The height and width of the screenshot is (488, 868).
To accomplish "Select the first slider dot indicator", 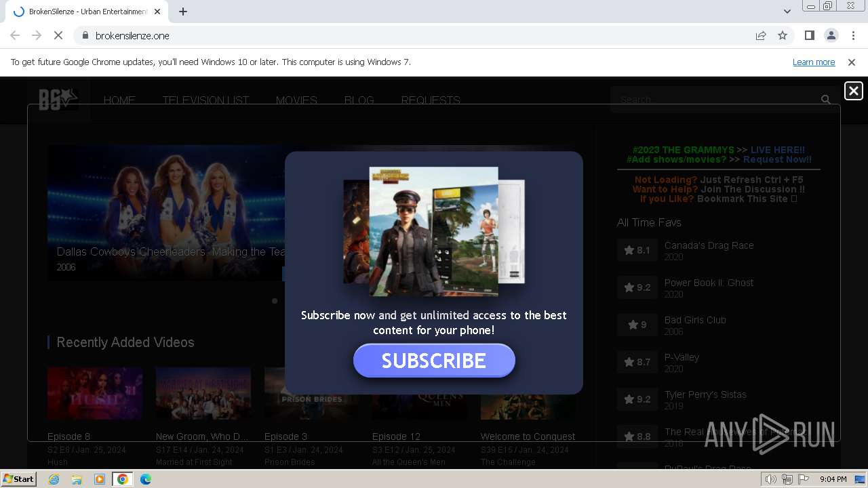I will click(x=275, y=301).
